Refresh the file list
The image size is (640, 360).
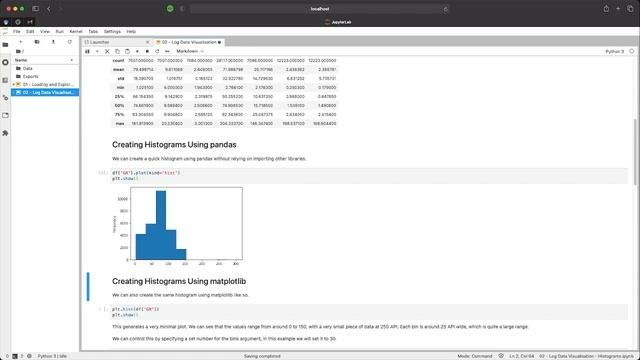coord(70,42)
